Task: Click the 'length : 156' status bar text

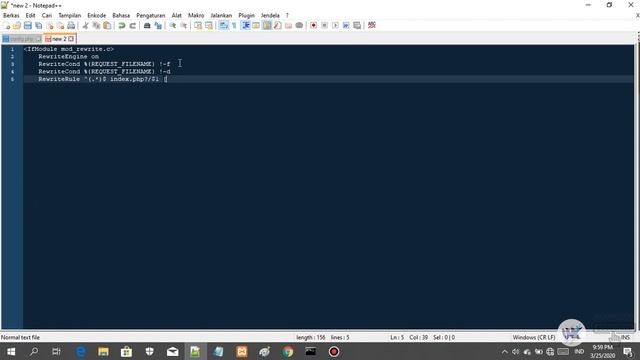Action: (311, 338)
